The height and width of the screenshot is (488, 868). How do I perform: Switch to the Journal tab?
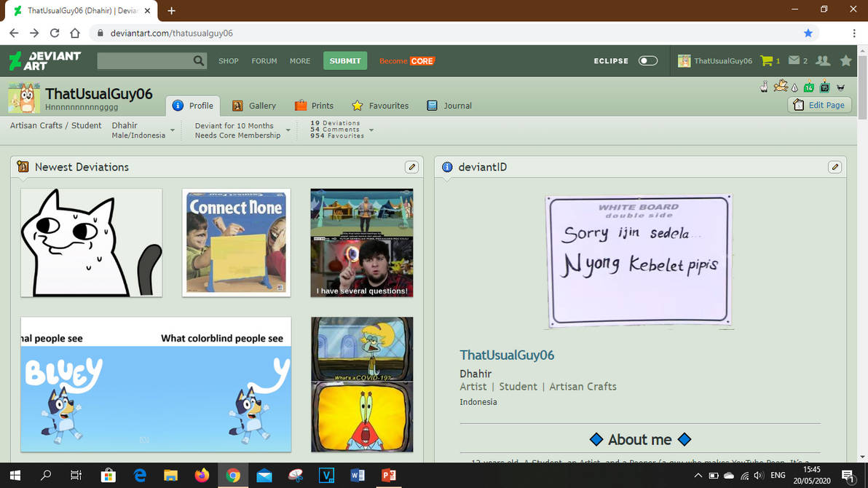click(449, 106)
